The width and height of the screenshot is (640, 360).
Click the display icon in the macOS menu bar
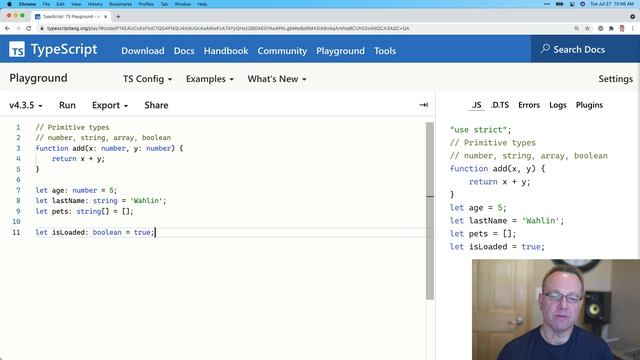(572, 4)
